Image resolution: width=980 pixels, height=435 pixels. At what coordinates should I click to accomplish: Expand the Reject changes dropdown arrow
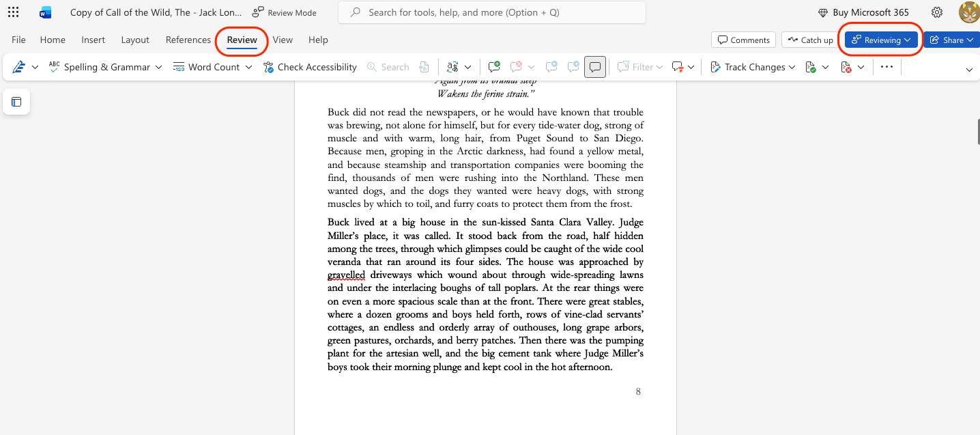click(861, 67)
